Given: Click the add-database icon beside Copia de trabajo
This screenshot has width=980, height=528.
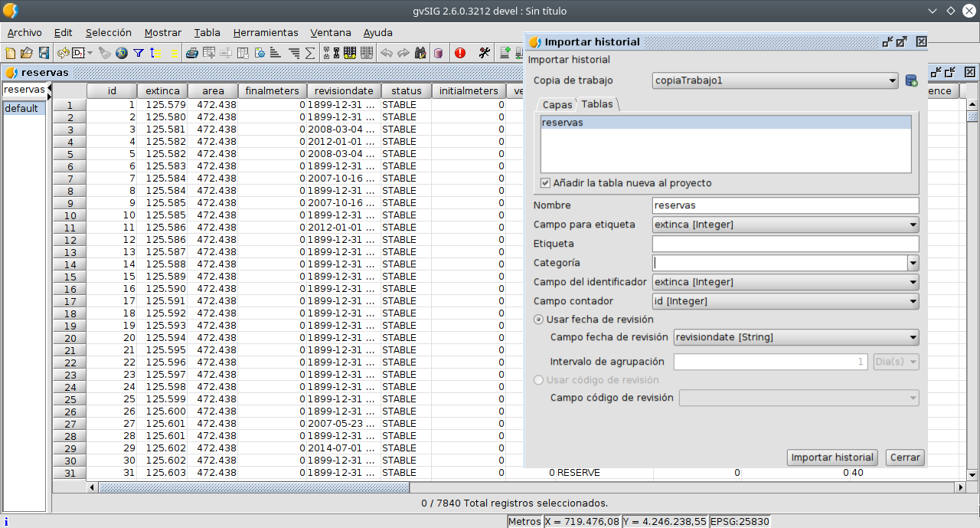Looking at the screenshot, I should (x=911, y=80).
